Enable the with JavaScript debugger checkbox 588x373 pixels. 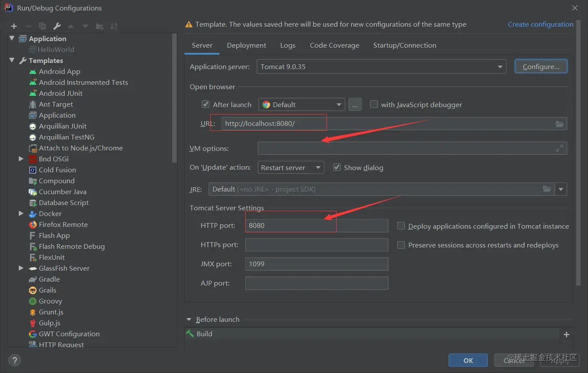(374, 105)
